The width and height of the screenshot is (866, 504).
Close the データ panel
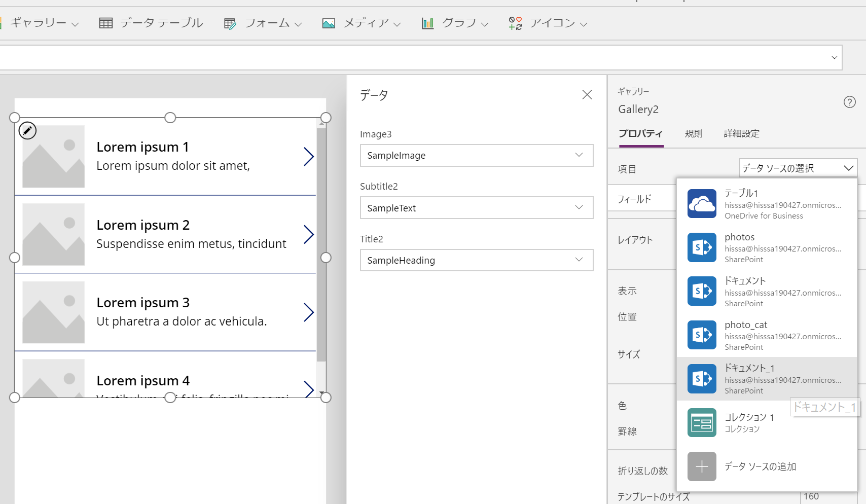coord(587,95)
